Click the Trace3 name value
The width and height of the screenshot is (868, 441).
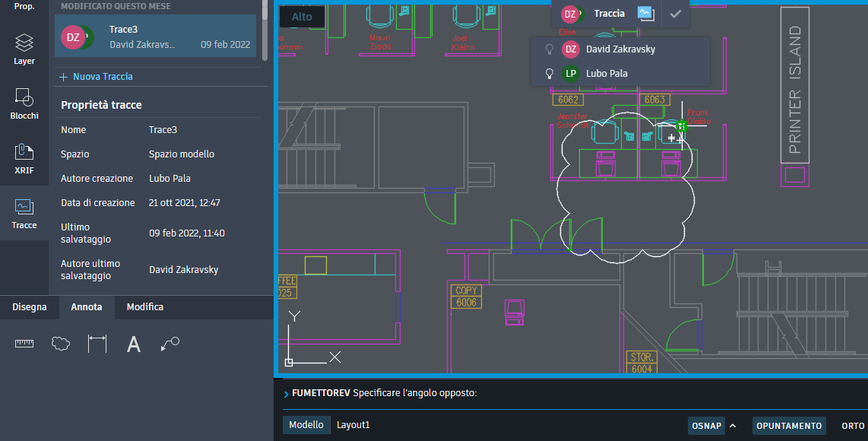[163, 130]
